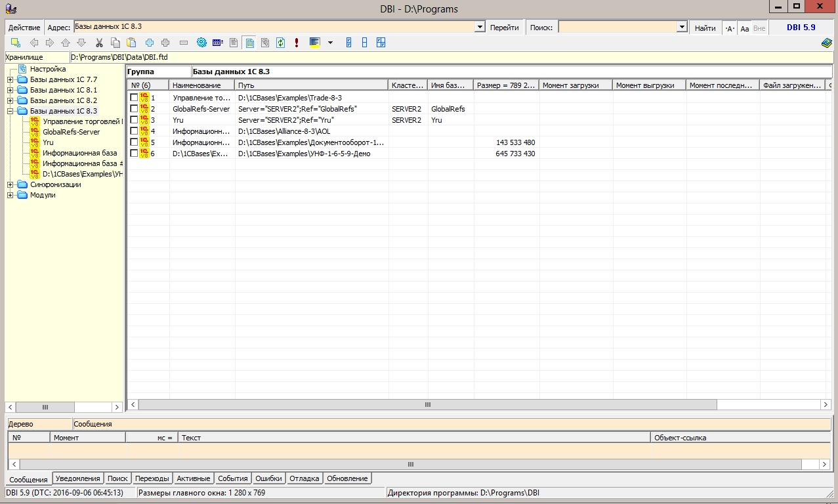
Task: Click the forward arrow in the toolbar
Action: pos(50,43)
